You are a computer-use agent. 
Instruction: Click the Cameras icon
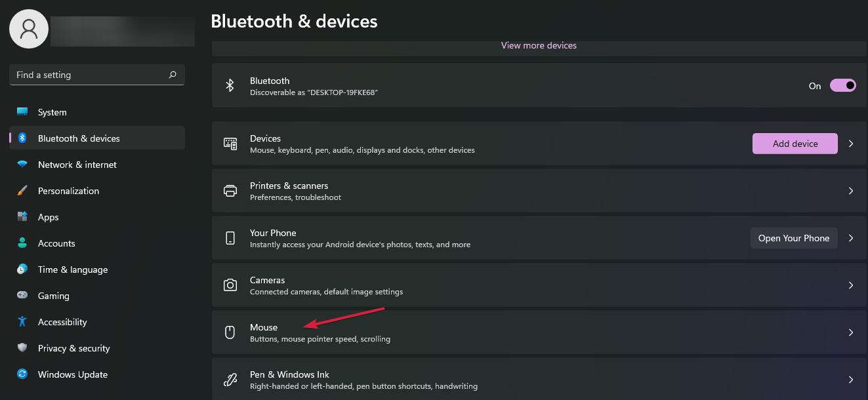tap(230, 285)
